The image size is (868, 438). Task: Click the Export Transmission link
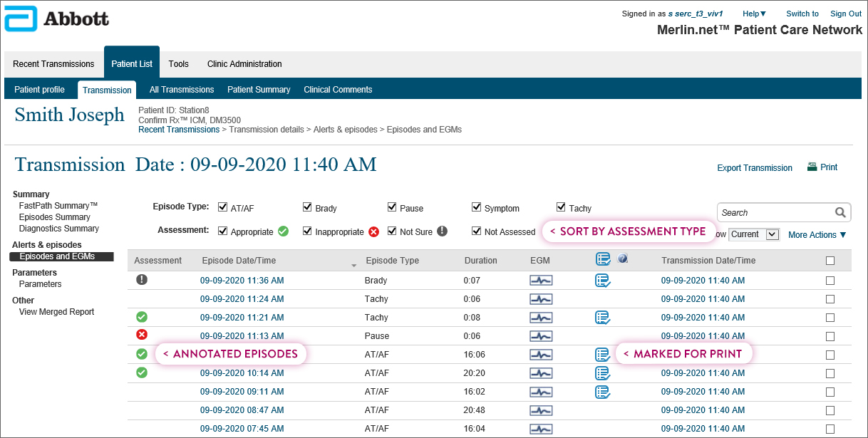coord(754,167)
